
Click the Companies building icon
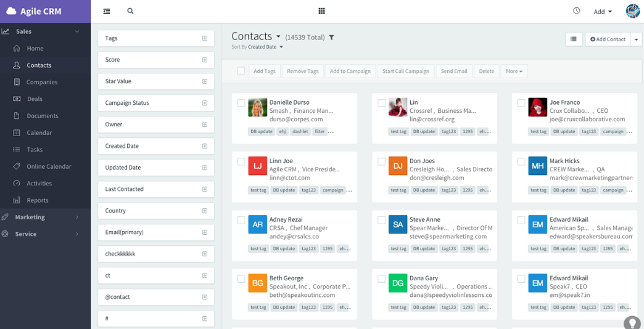[17, 82]
